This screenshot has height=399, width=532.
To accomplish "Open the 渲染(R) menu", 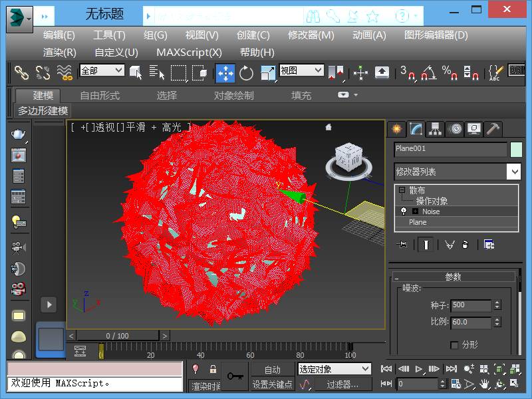I will coord(60,53).
